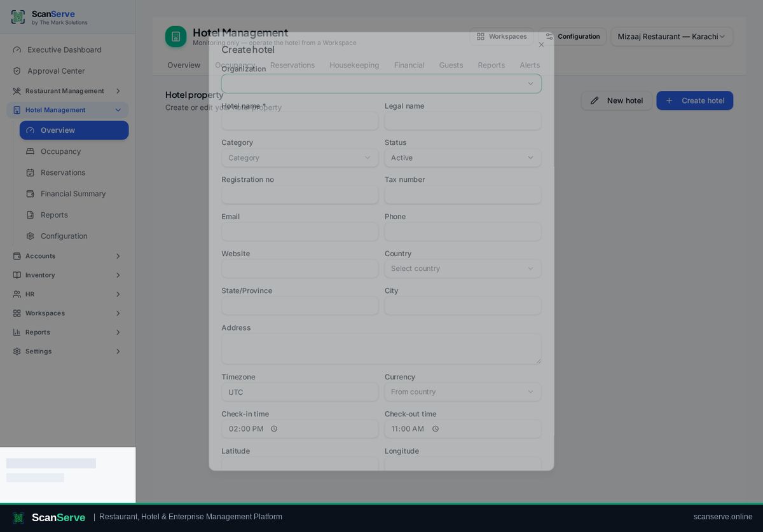763x532 pixels.
Task: Switch to the Alerts tab
Action: point(530,65)
